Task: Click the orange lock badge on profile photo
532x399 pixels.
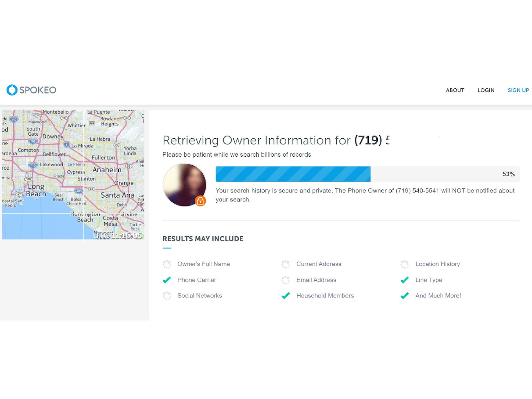Action: pos(200,201)
